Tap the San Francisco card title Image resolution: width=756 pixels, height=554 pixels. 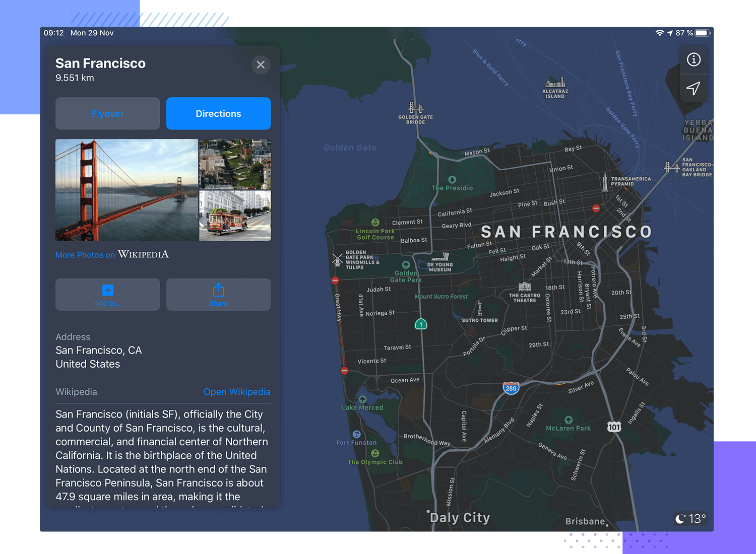[x=100, y=63]
